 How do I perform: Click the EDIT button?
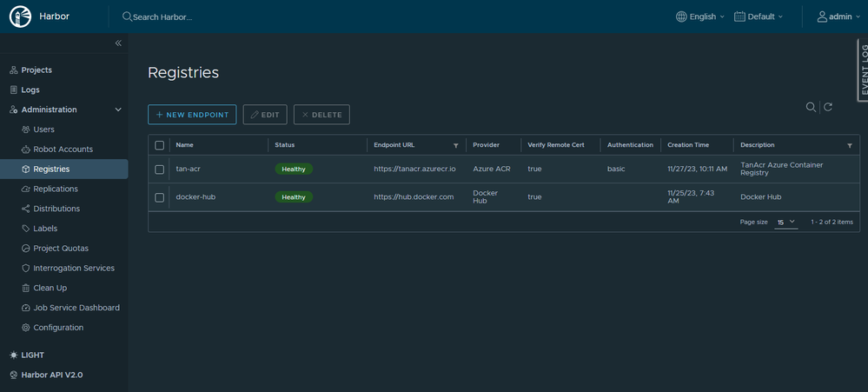pyautogui.click(x=265, y=115)
